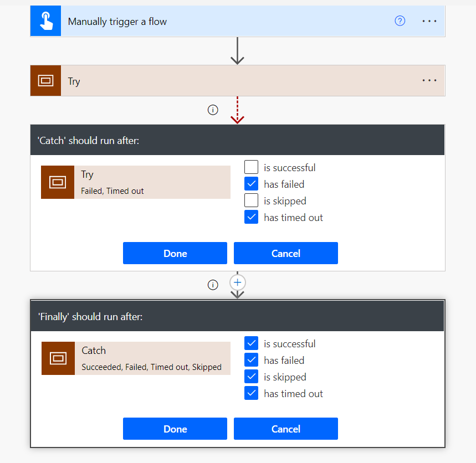Viewport: 476px width, 463px height.
Task: Uncheck 'is successful' in the Finally panel
Action: tap(252, 343)
